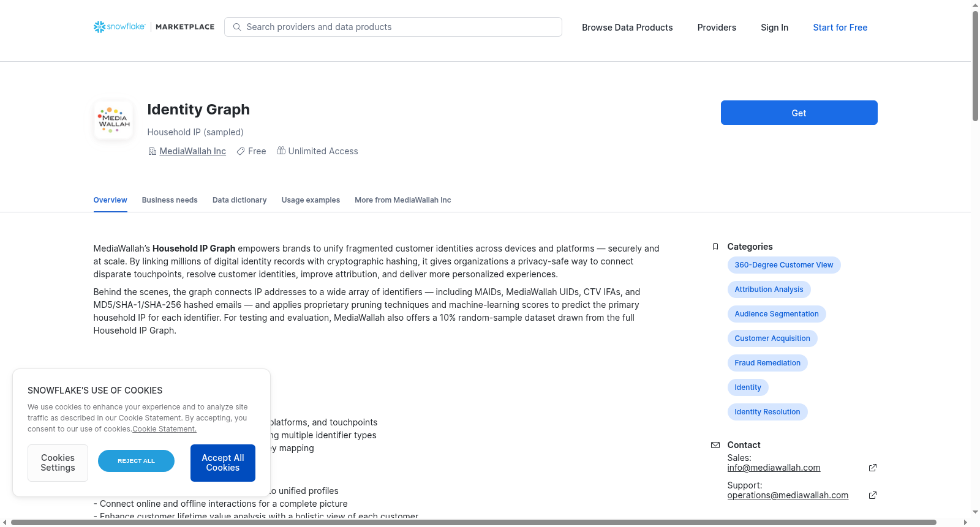This screenshot has height=527, width=980.
Task: Click the provider building icon beside MediaWallah Inc
Action: [x=152, y=151]
